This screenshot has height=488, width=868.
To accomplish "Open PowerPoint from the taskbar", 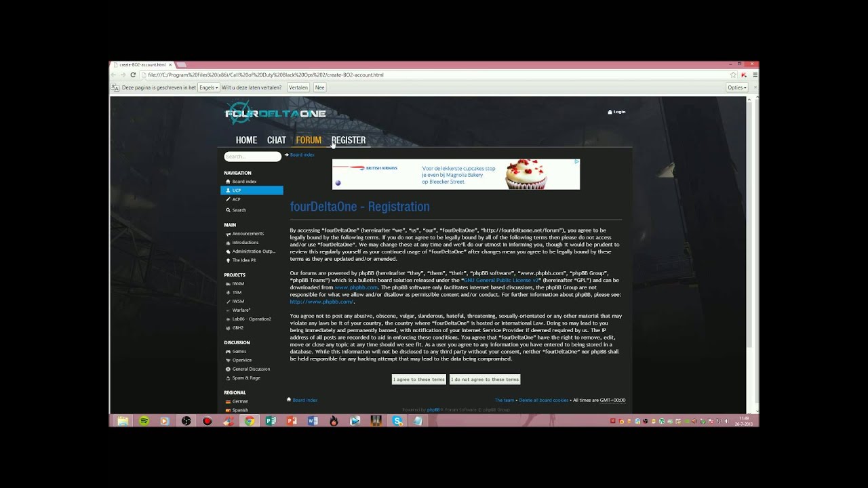I will click(x=292, y=421).
